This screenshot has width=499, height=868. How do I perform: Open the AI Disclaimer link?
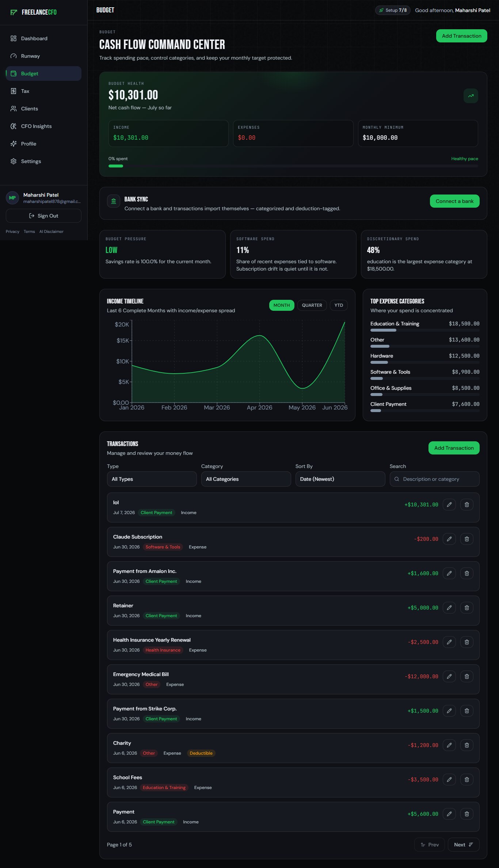pyautogui.click(x=51, y=231)
